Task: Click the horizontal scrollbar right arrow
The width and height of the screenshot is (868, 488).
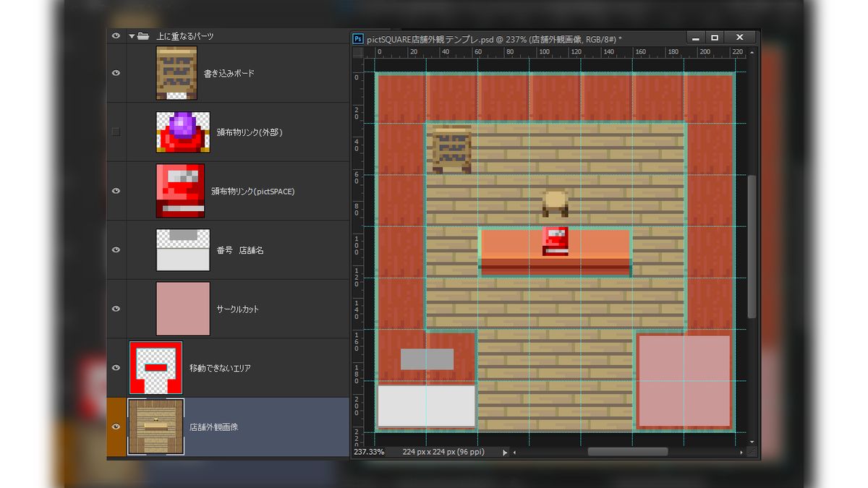Action: [x=742, y=452]
